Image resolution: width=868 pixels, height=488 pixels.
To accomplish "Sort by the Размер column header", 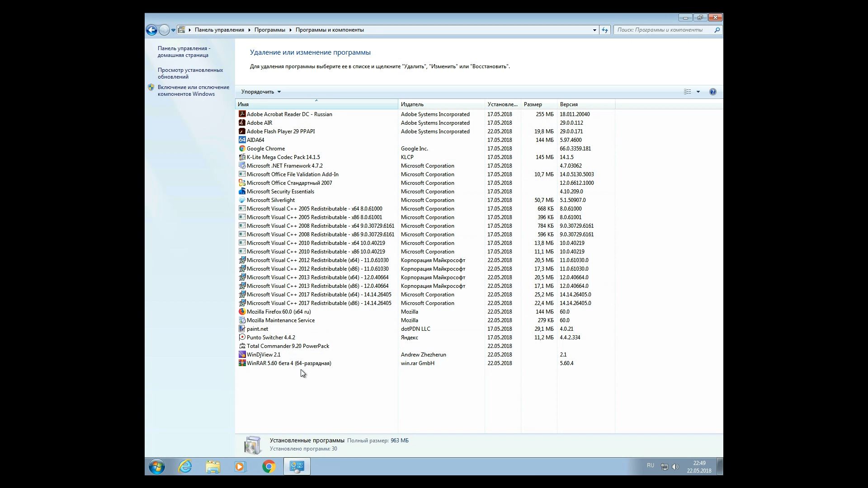I will click(539, 104).
